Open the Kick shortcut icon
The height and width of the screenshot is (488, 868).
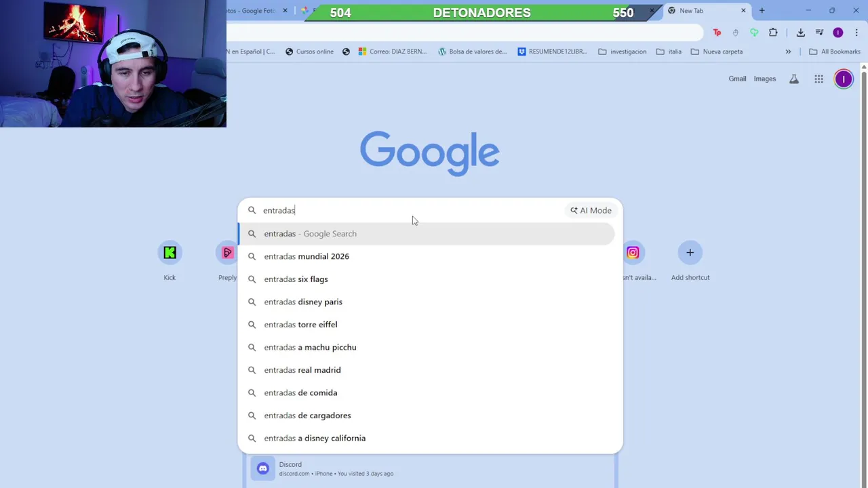[170, 253]
